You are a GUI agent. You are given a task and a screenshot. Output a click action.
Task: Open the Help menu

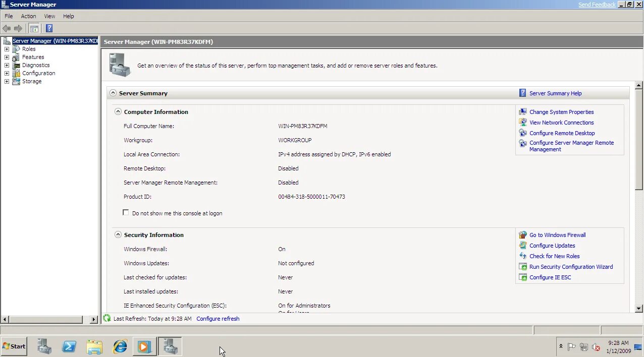(69, 16)
